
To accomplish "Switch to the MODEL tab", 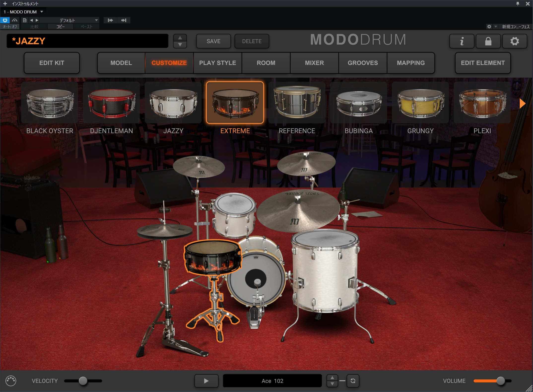I will pyautogui.click(x=121, y=63).
